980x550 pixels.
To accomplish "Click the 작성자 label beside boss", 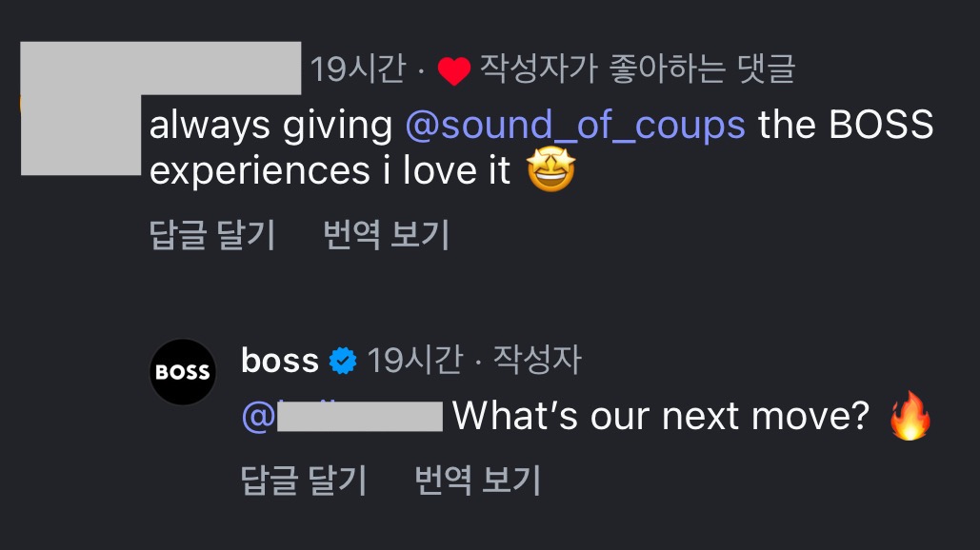I will pyautogui.click(x=538, y=361).
